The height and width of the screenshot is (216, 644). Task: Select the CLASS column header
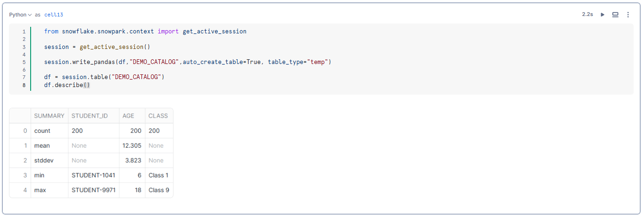pos(158,116)
